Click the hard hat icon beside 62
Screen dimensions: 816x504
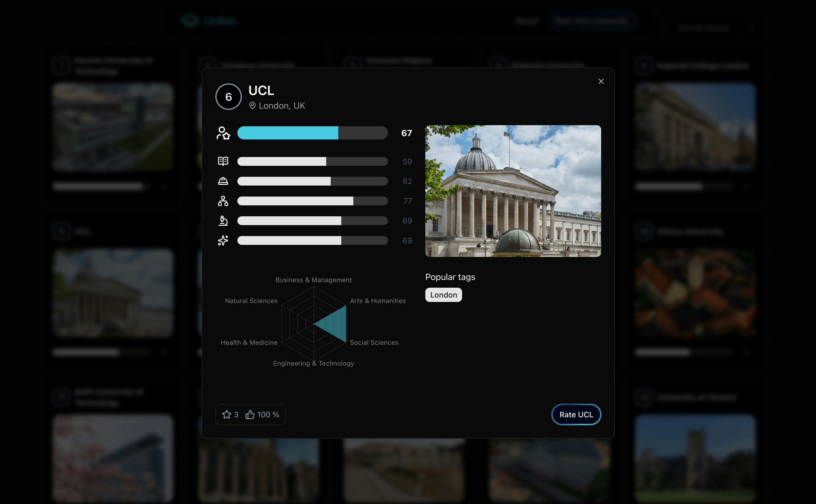point(223,181)
